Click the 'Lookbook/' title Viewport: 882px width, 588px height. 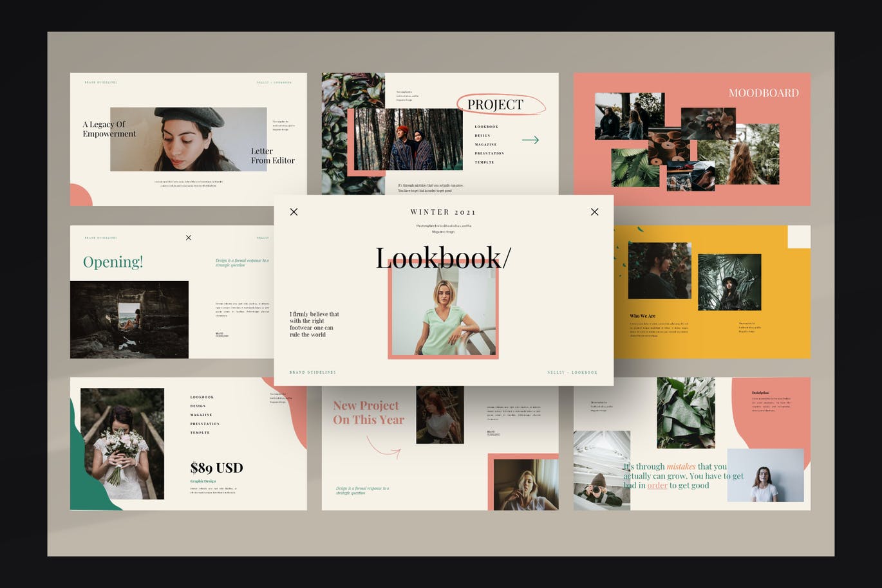coord(443,257)
